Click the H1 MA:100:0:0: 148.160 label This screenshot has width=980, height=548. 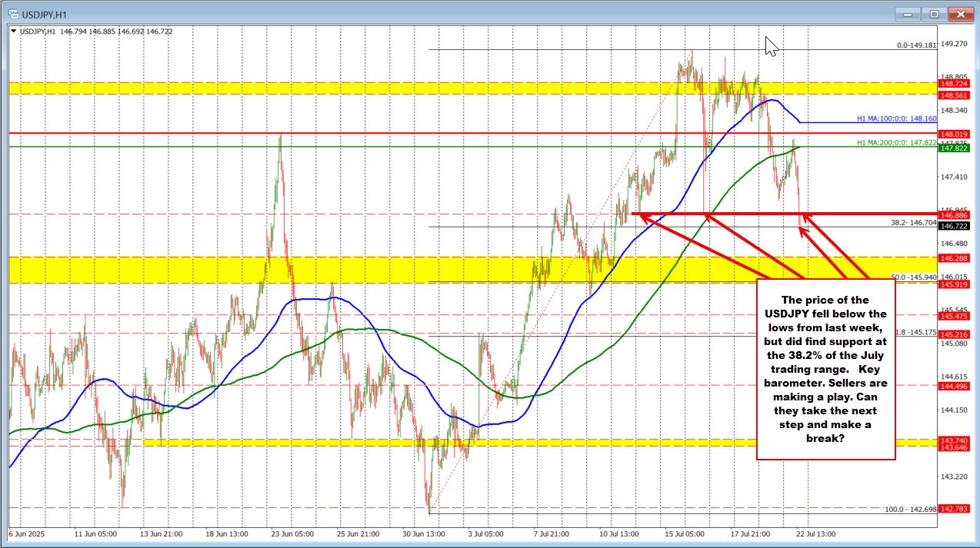click(896, 119)
